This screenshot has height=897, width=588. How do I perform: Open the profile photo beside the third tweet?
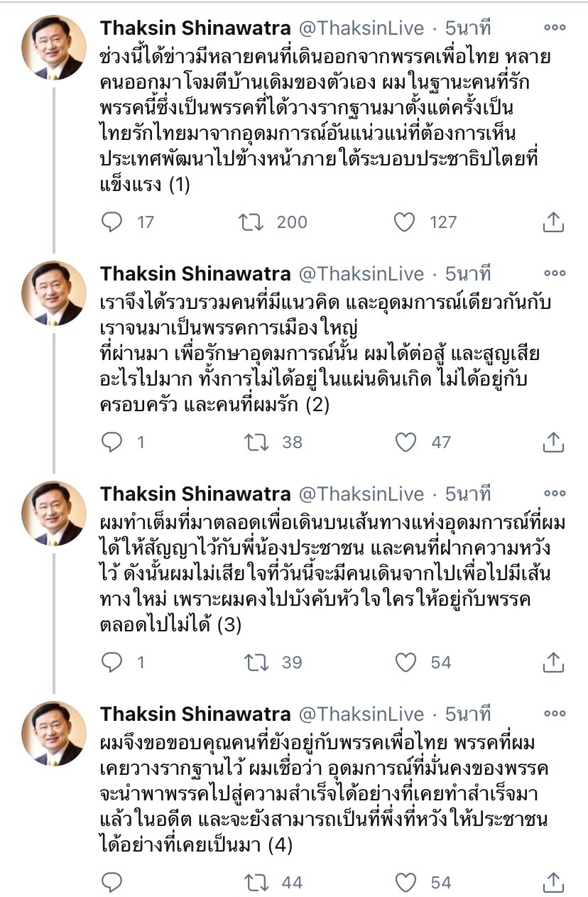(x=54, y=514)
